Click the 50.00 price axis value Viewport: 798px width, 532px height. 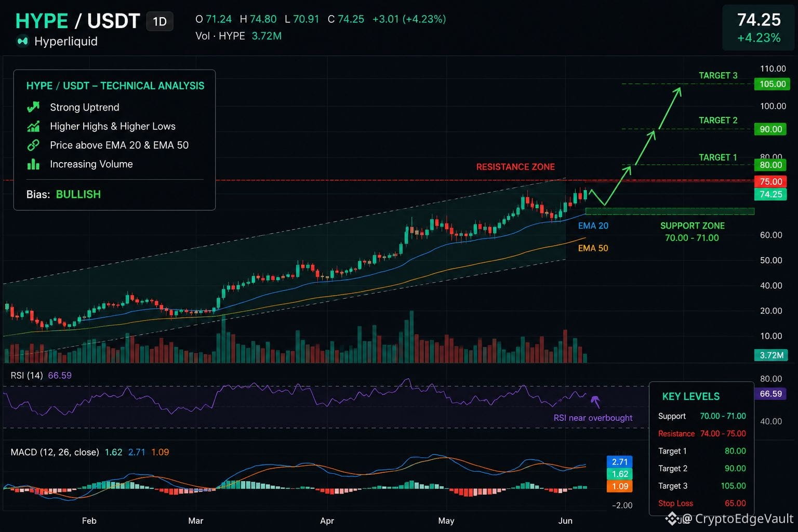(771, 260)
